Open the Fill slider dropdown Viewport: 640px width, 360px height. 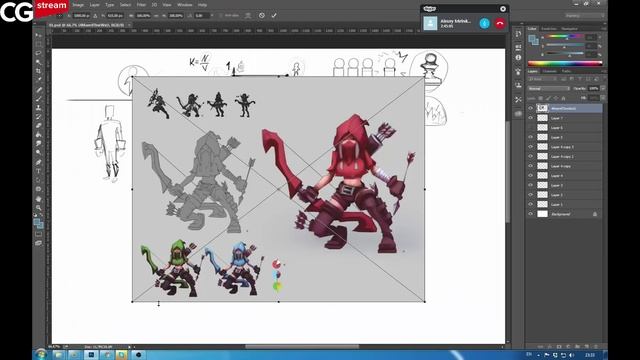[603, 98]
